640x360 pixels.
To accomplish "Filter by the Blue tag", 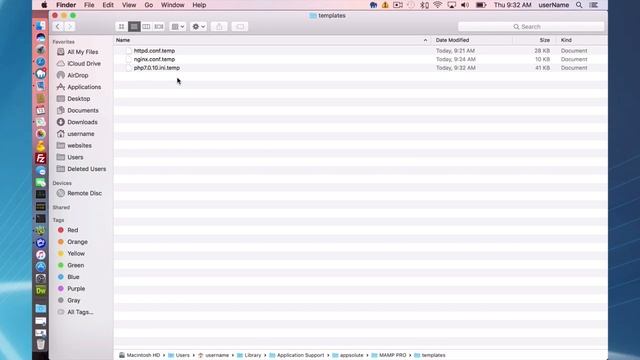I will tap(73, 277).
